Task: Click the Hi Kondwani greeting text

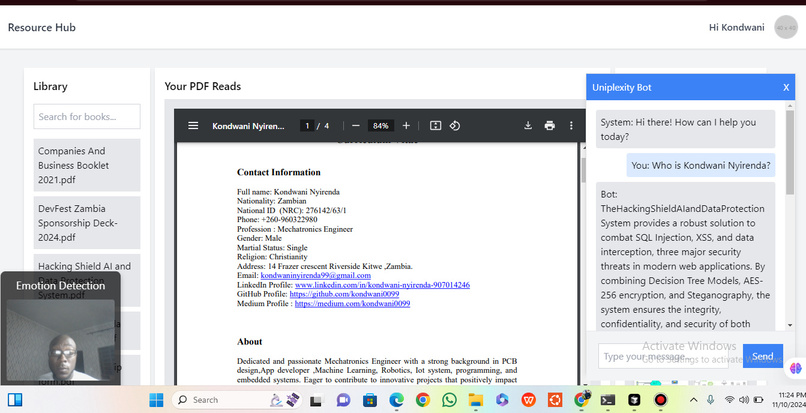Action: tap(737, 27)
